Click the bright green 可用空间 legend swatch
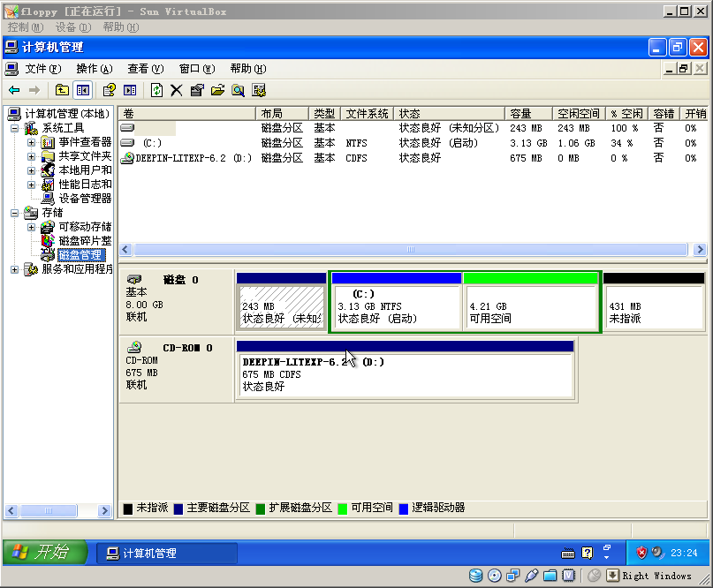Image resolution: width=713 pixels, height=588 pixels. (x=343, y=509)
